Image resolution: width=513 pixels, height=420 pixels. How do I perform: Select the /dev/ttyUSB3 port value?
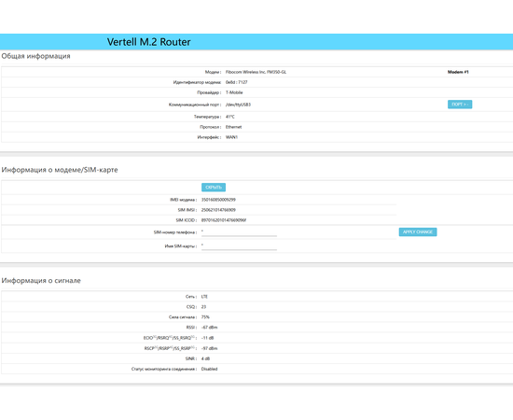(x=238, y=105)
